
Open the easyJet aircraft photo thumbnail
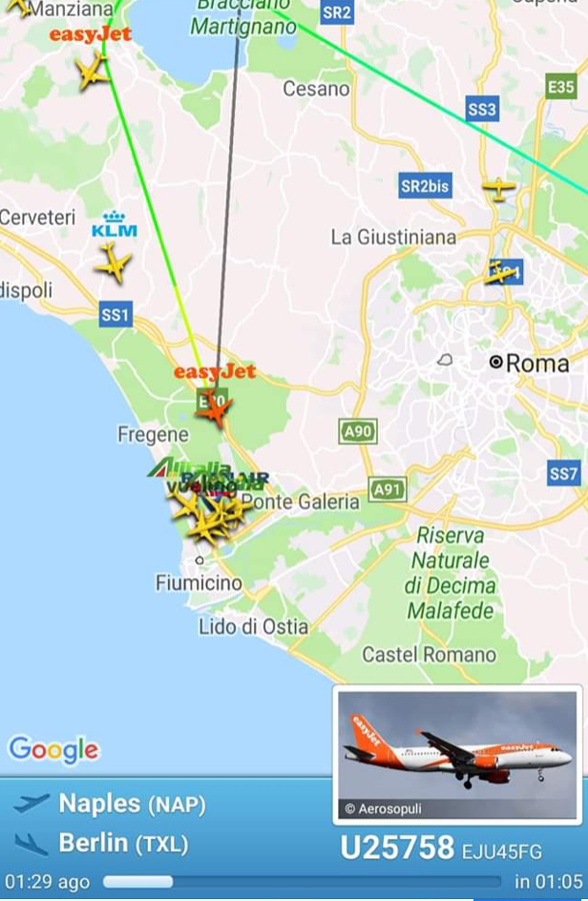coord(457,754)
